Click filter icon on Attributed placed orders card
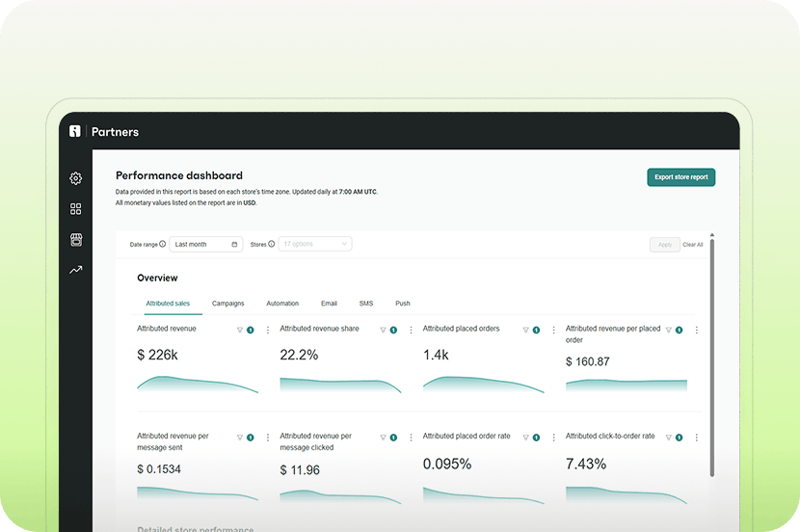Viewport: 800px width, 532px height. (525, 330)
